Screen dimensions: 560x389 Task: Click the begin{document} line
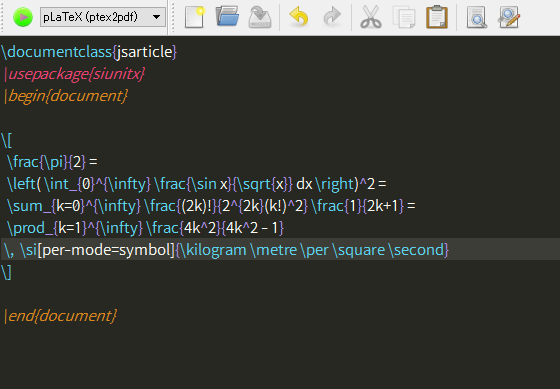(66, 96)
